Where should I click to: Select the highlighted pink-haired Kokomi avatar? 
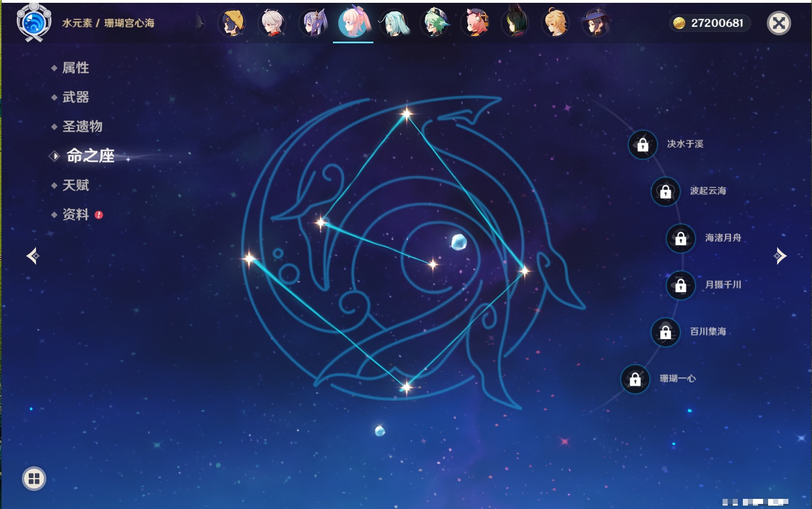click(x=354, y=22)
